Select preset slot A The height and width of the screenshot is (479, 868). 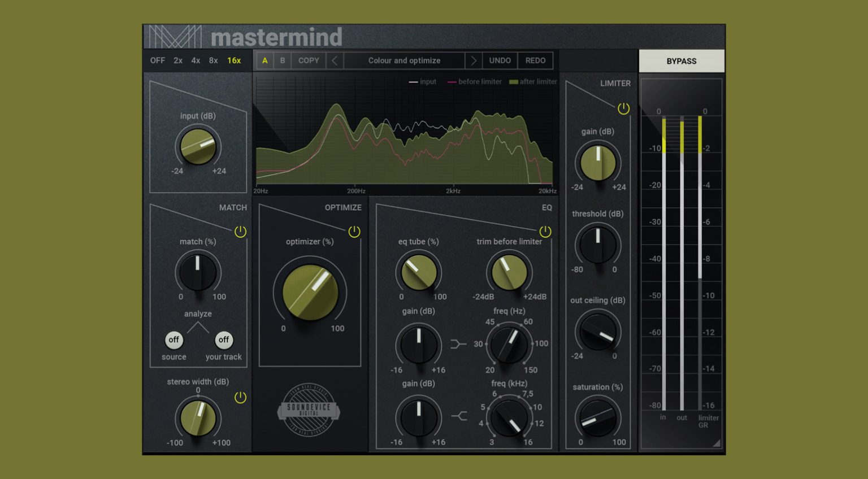(x=264, y=60)
